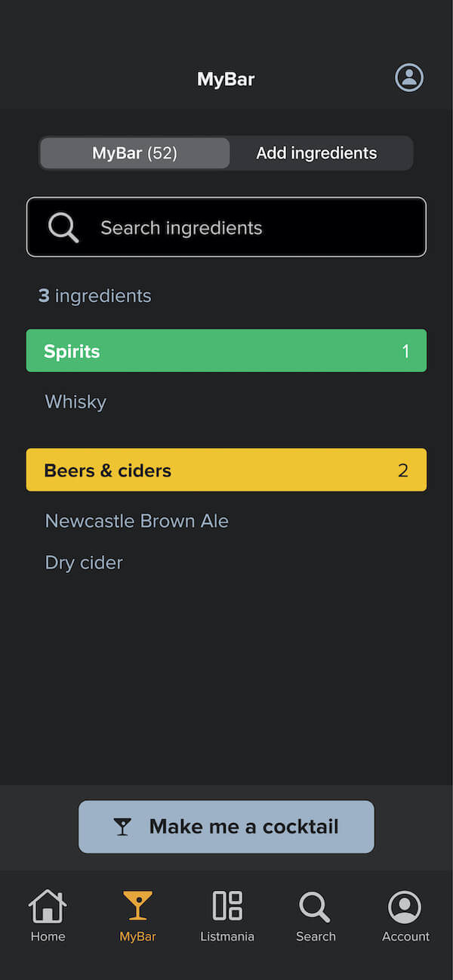The height and width of the screenshot is (980, 453).
Task: Select the Account icon in bottom bar
Action: click(x=405, y=914)
